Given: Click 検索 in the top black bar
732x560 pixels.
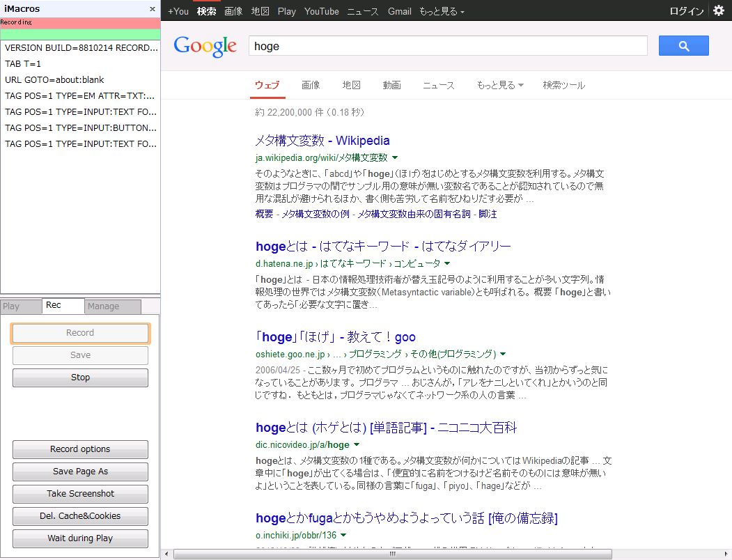Looking at the screenshot, I should pos(206,11).
